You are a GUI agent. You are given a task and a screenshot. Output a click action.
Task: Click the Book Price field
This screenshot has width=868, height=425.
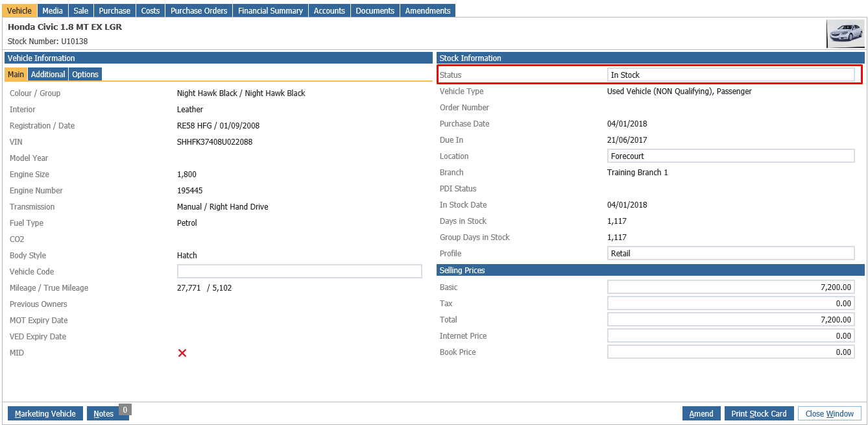tap(731, 352)
